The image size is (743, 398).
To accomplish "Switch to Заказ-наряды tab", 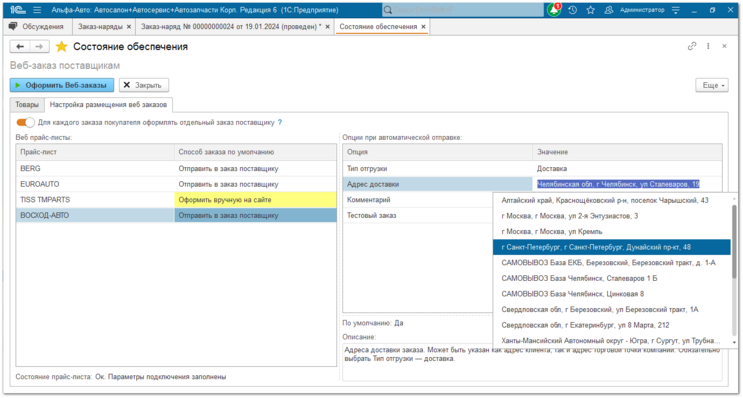I will click(x=100, y=27).
